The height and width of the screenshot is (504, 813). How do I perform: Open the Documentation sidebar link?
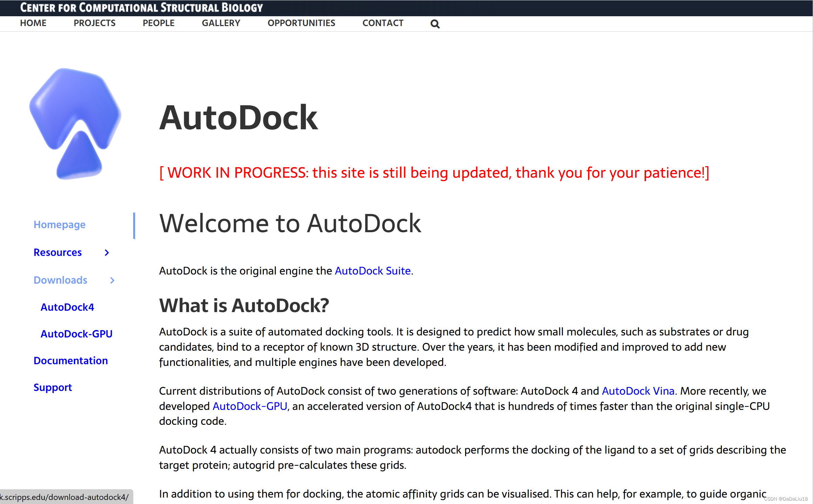pos(71,360)
